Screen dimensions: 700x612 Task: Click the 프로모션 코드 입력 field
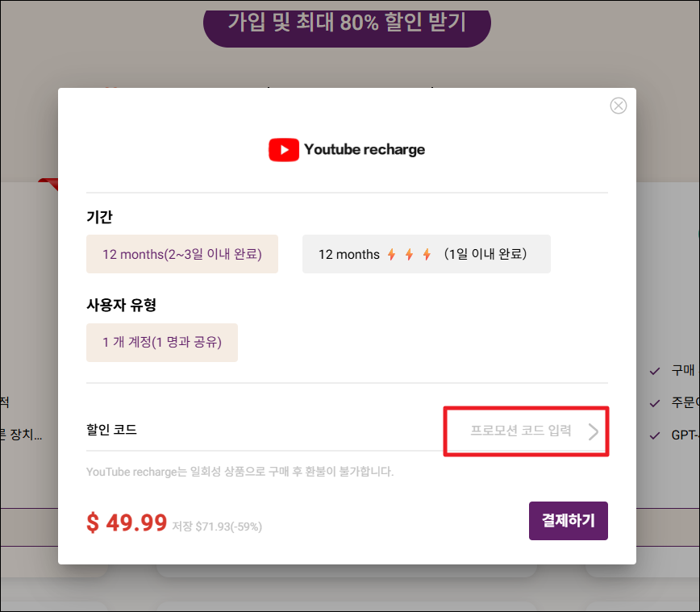point(520,431)
